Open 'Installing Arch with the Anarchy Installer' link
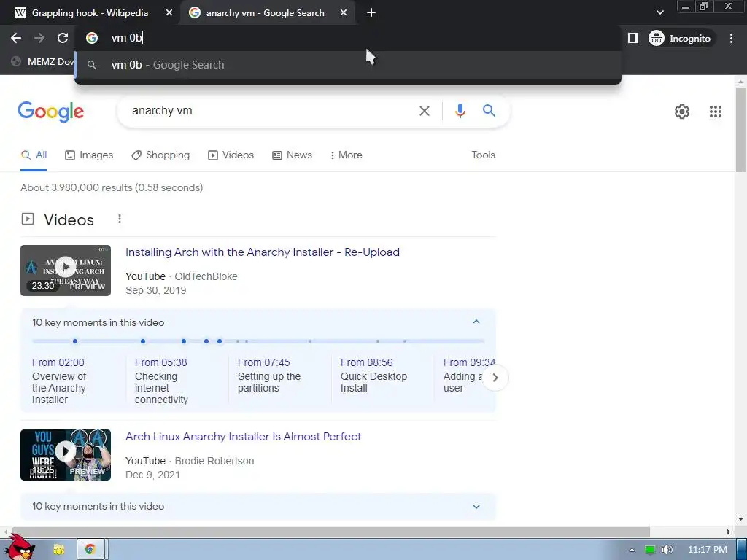This screenshot has height=560, width=747. [263, 252]
